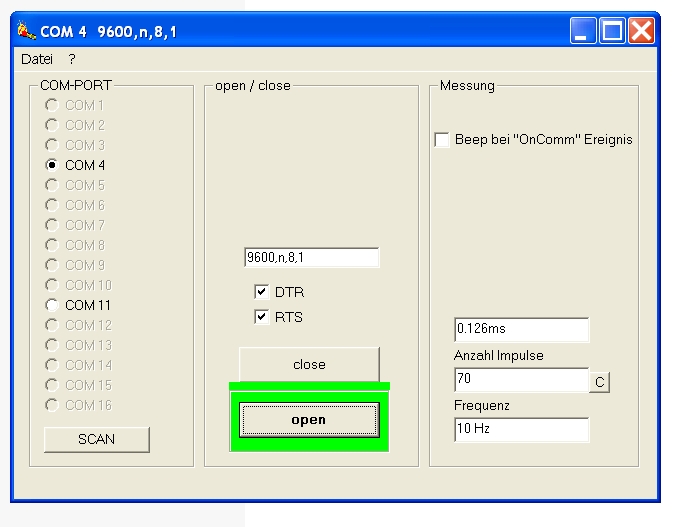Open the ? help menu

tap(72, 59)
